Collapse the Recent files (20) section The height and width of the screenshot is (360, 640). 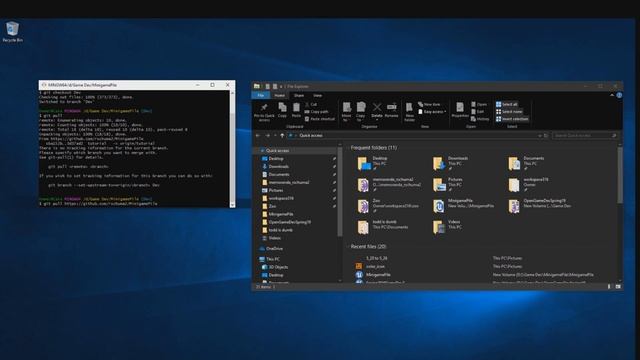tap(347, 247)
